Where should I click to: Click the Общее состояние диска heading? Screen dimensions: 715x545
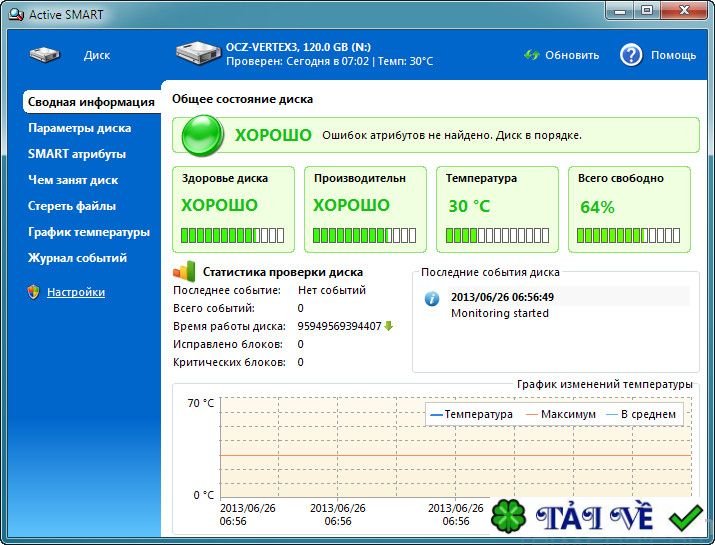click(243, 99)
